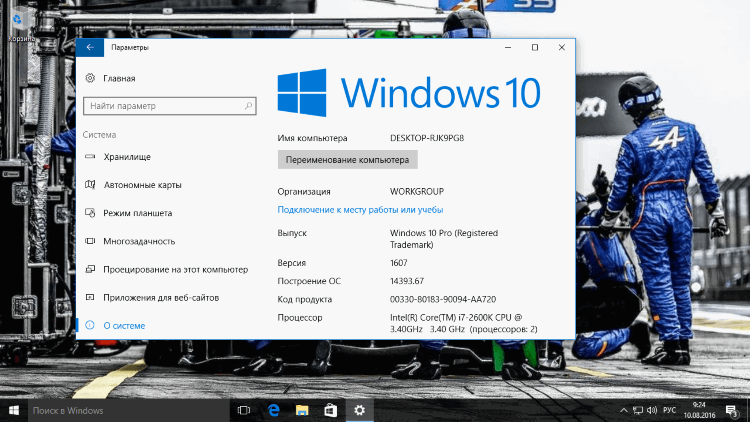Go back with the Settings back arrow
Viewport: 750px width, 422px height.
[90, 47]
